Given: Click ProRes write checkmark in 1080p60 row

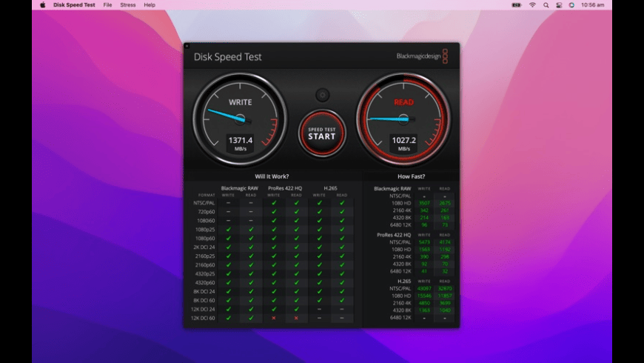Looking at the screenshot, I should click(x=274, y=238).
